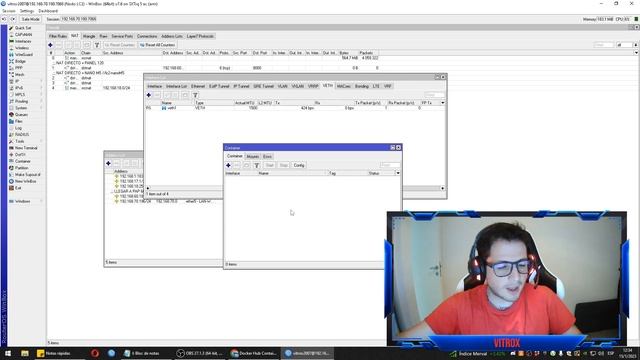640x360 pixels.
Task: Add new rule in Firewall NAT toolbar
Action: point(51,45)
